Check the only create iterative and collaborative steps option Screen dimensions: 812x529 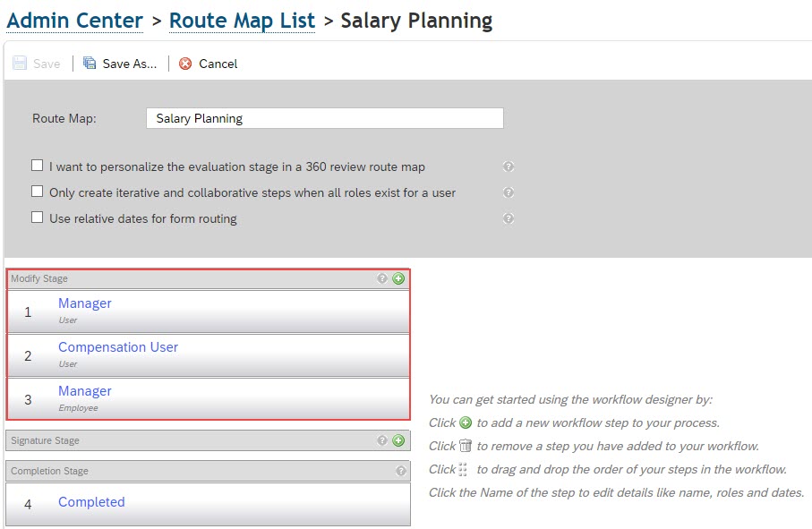coord(38,192)
